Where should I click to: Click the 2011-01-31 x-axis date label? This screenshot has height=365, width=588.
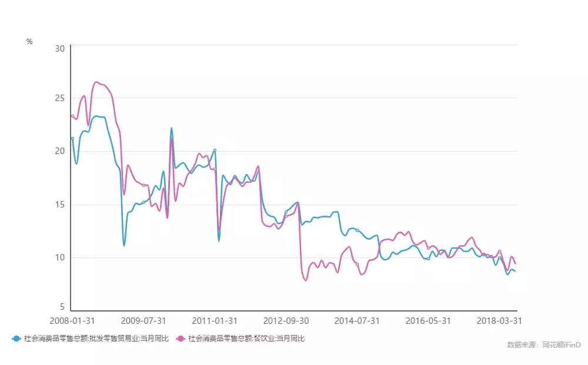215,320
